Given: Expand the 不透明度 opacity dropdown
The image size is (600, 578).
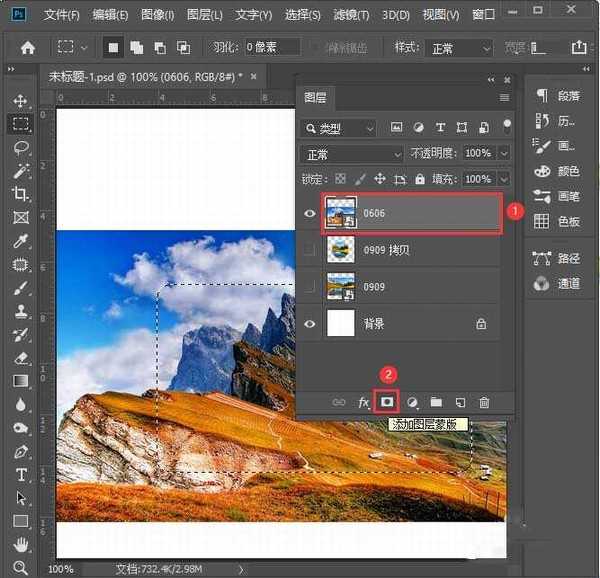Looking at the screenshot, I should [x=503, y=154].
